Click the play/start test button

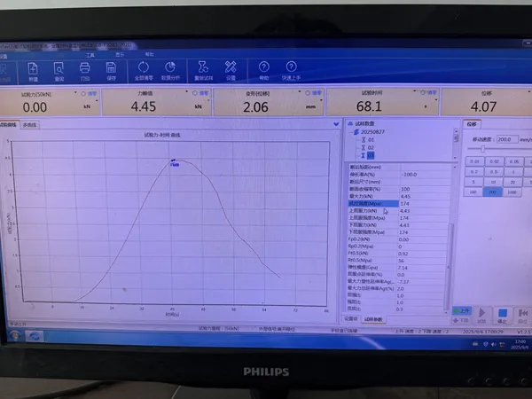[481, 315]
